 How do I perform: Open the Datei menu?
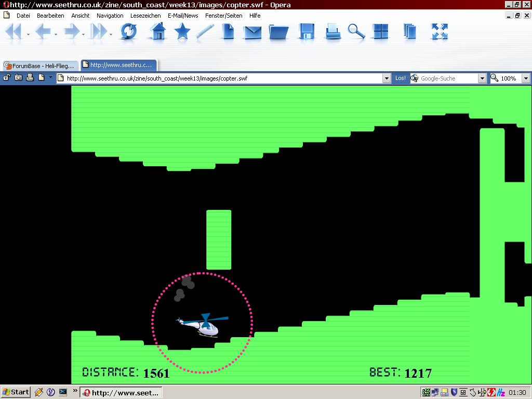(23, 16)
